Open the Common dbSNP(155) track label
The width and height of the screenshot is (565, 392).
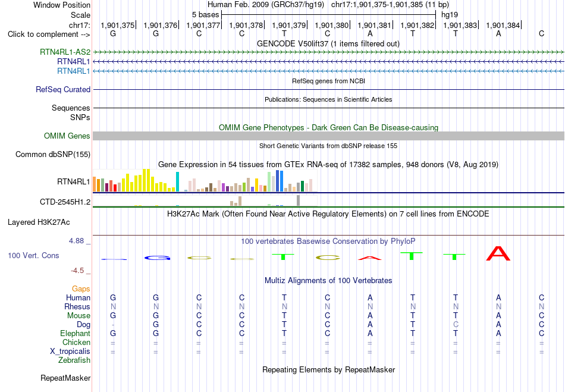coord(52,154)
